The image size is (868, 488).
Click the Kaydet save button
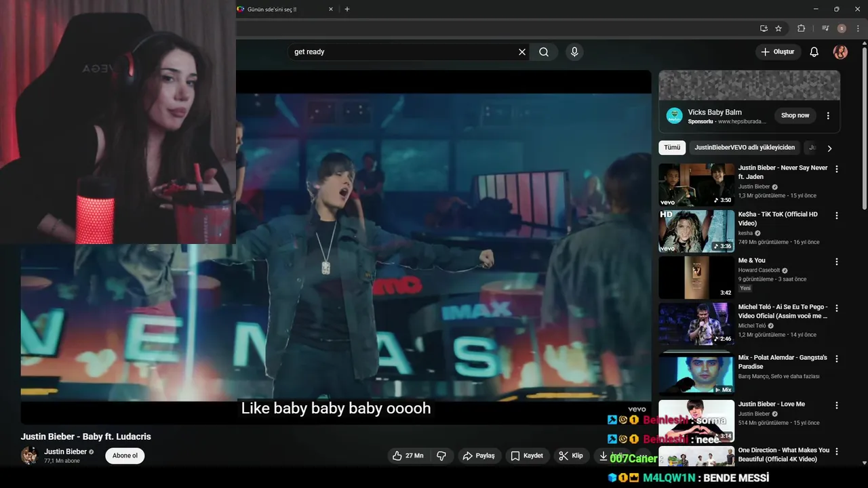pyautogui.click(x=527, y=455)
